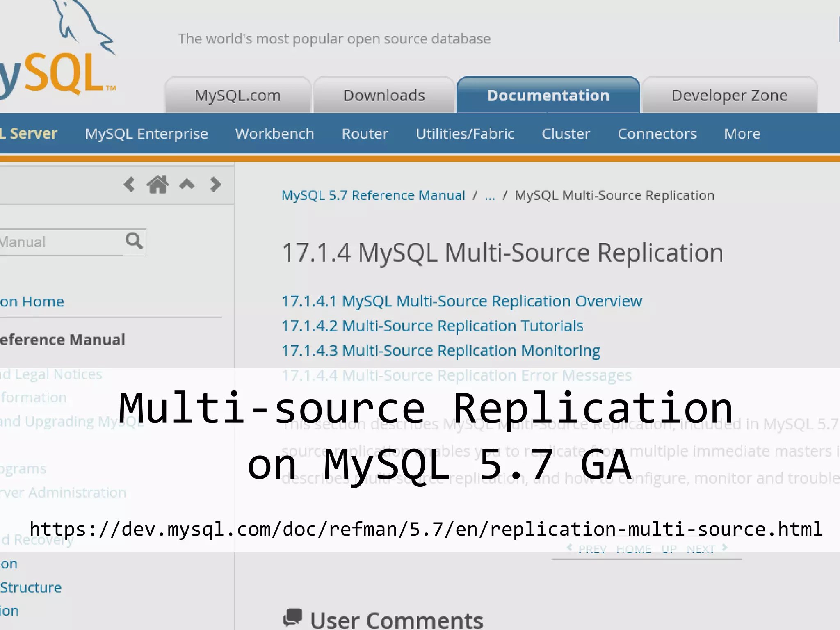Click the search magnifier icon
The height and width of the screenshot is (630, 840).
coord(134,241)
